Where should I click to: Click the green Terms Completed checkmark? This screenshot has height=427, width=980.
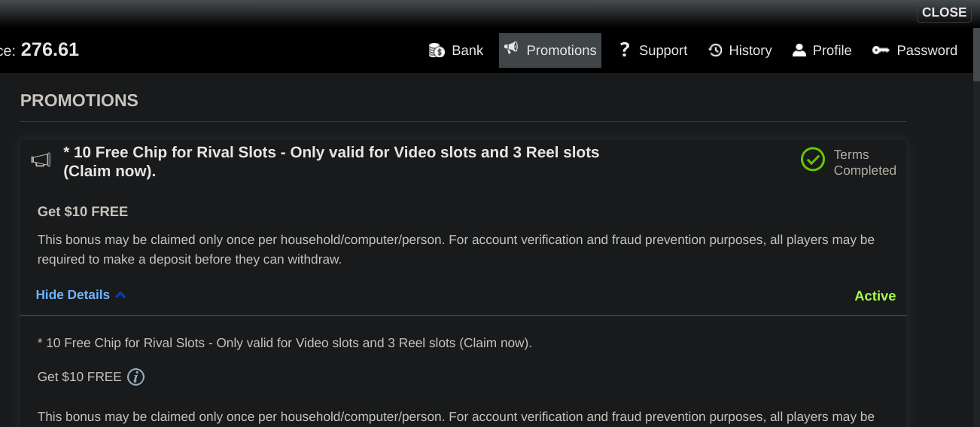click(x=813, y=160)
